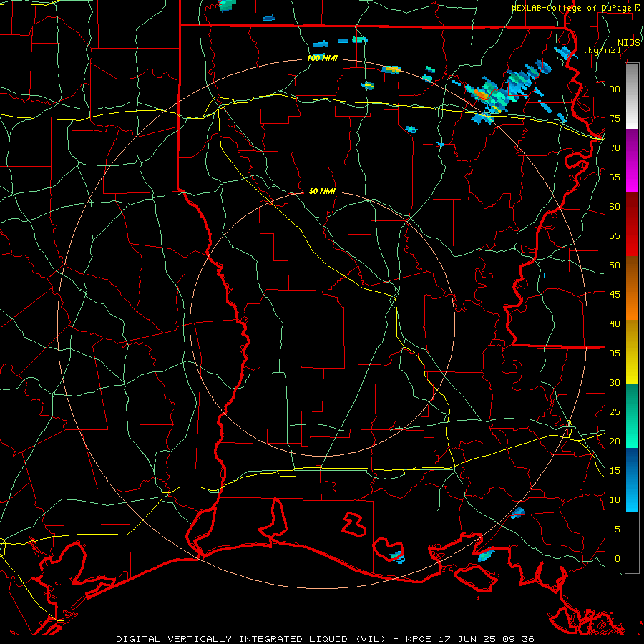Click the scale value 25
644x644 pixels.
(615, 412)
